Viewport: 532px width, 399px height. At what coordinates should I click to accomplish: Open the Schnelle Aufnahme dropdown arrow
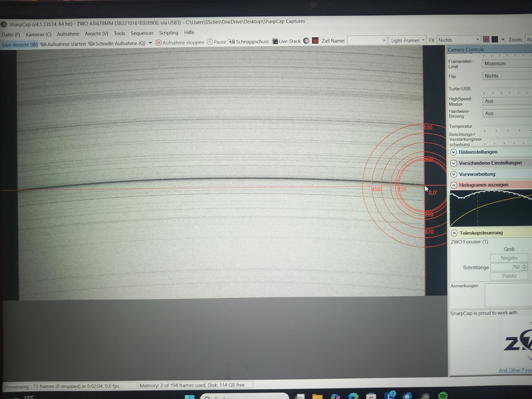click(150, 43)
